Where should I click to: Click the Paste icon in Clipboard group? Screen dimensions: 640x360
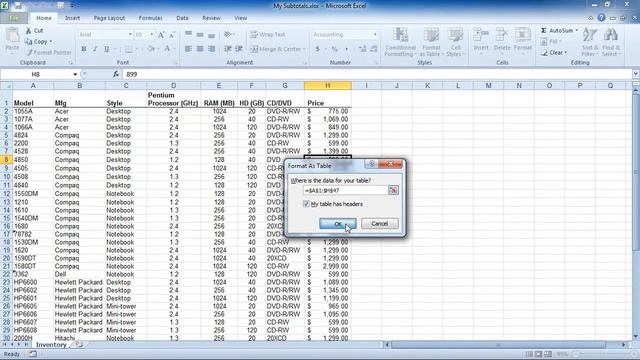[x=12, y=36]
